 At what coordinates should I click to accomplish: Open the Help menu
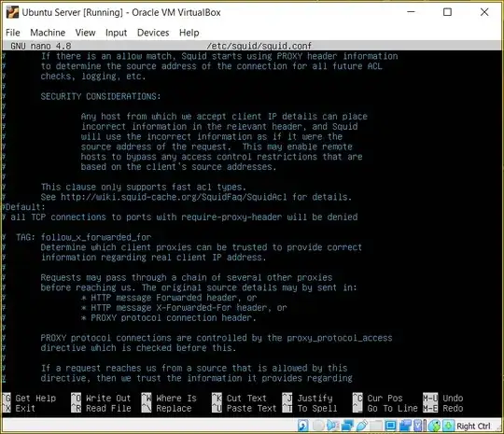[189, 33]
